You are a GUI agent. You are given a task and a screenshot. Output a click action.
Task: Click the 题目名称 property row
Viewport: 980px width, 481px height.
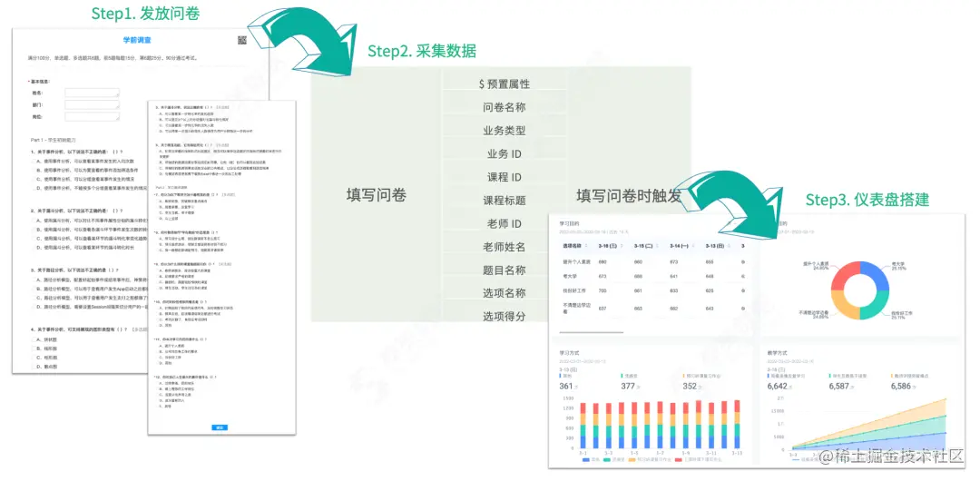coord(505,270)
